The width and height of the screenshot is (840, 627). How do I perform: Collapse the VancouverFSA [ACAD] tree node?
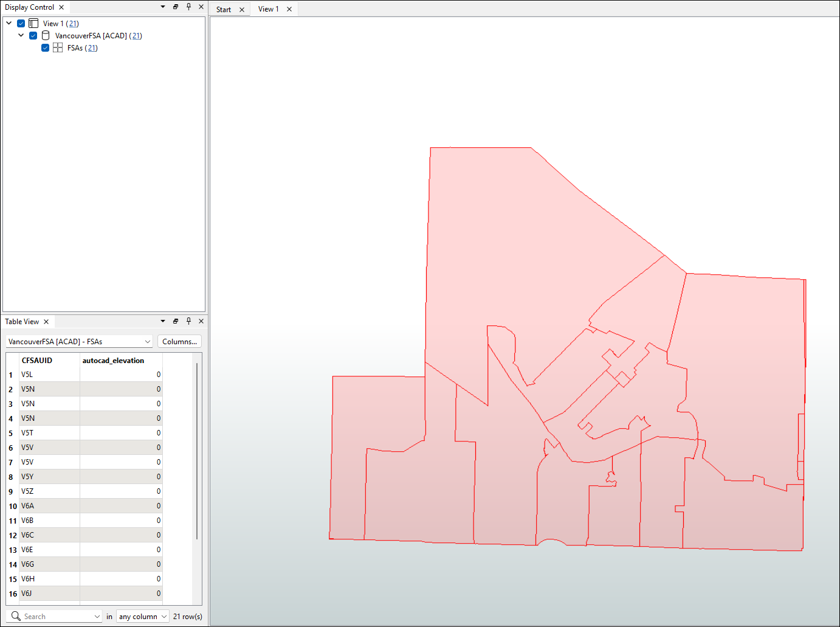pyautogui.click(x=21, y=35)
